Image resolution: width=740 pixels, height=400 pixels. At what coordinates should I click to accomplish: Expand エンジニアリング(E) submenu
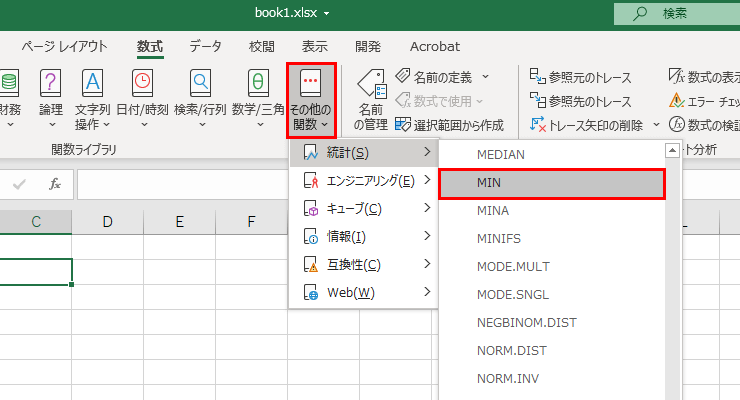[x=364, y=181]
